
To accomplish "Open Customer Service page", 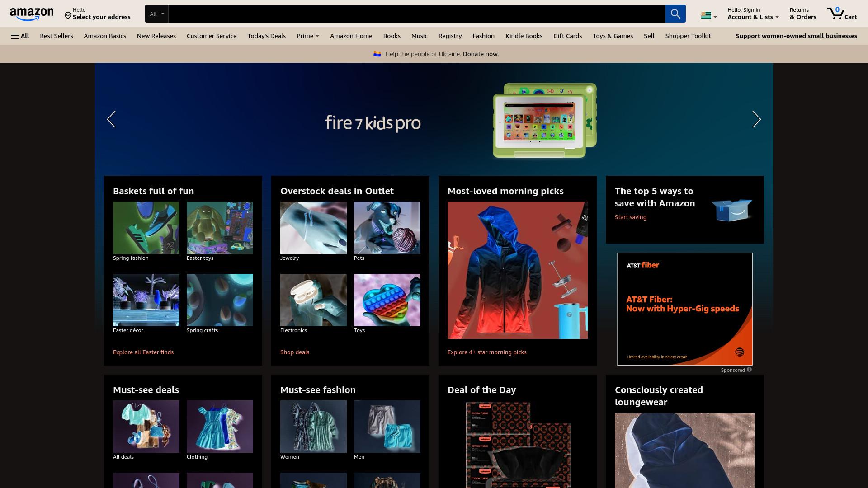I will click(x=212, y=36).
